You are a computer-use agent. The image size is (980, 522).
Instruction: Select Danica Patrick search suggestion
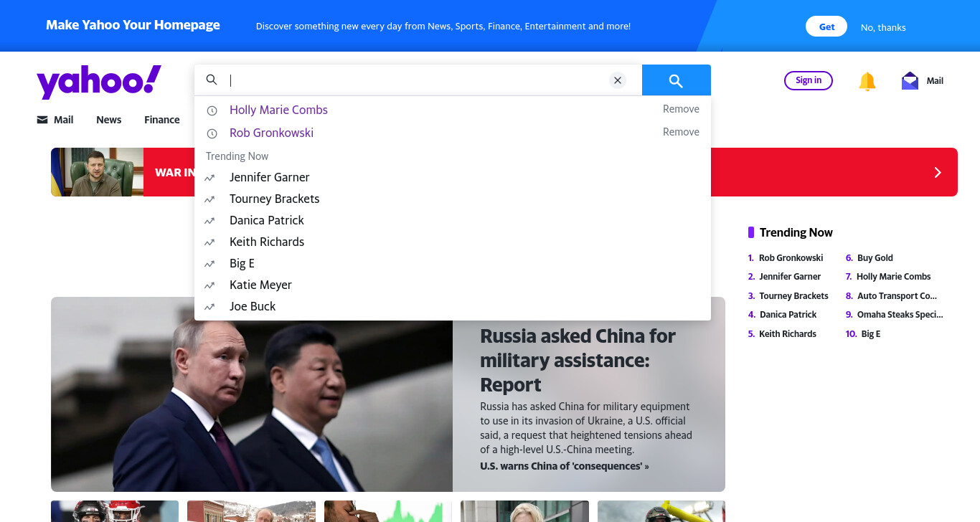click(267, 220)
